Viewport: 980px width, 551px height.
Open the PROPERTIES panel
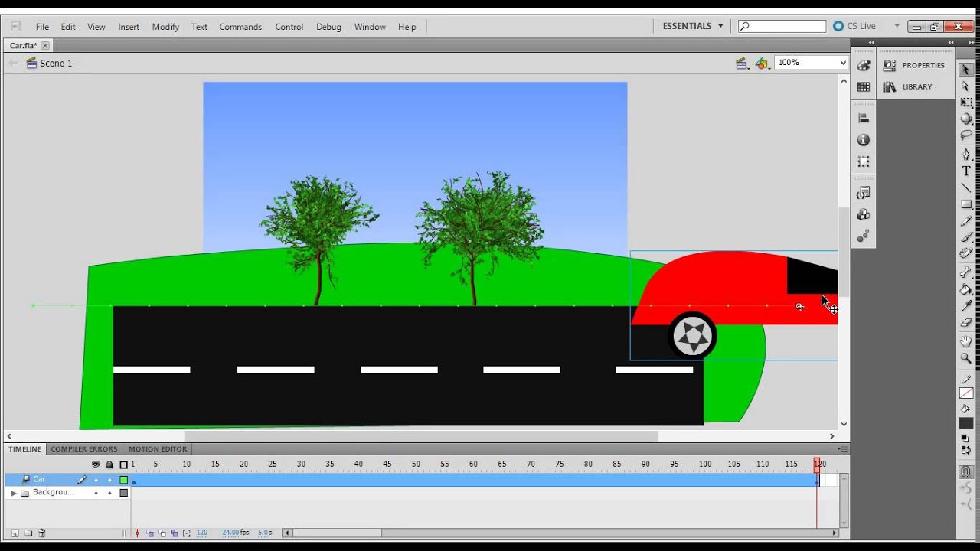pyautogui.click(x=915, y=65)
